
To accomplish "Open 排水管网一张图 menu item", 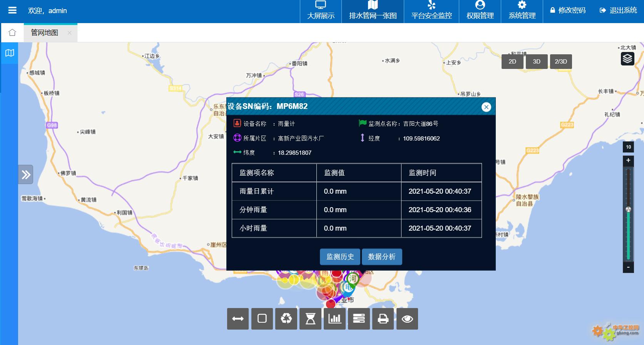I will click(x=373, y=11).
